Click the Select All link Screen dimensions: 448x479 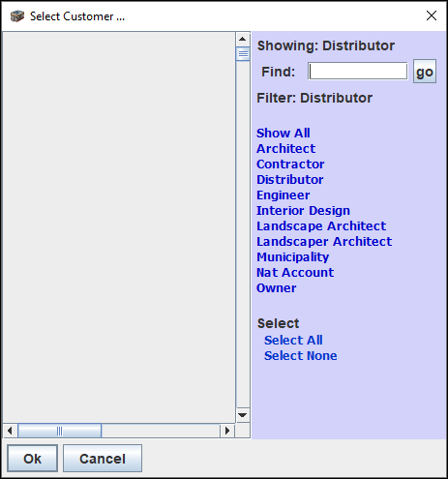[293, 340]
